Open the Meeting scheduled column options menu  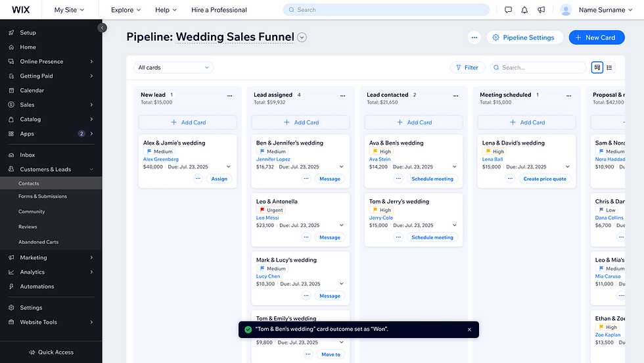coord(568,96)
